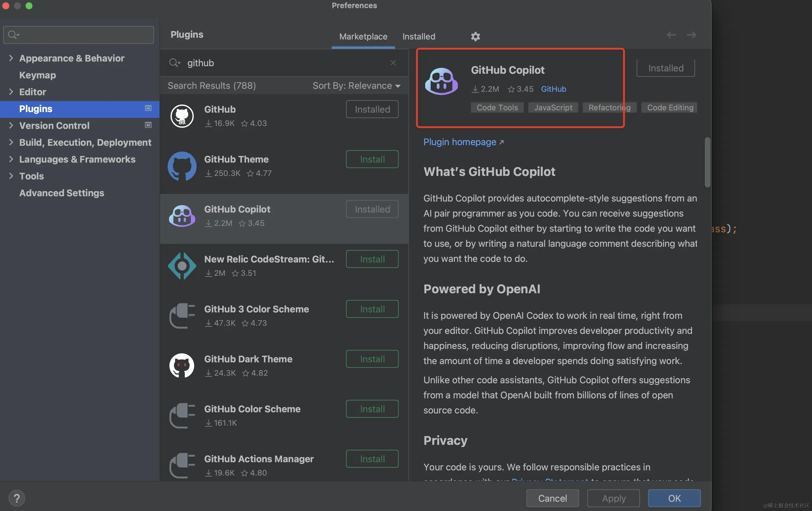812x511 pixels.
Task: Expand the Version Control section
Action: coord(11,125)
